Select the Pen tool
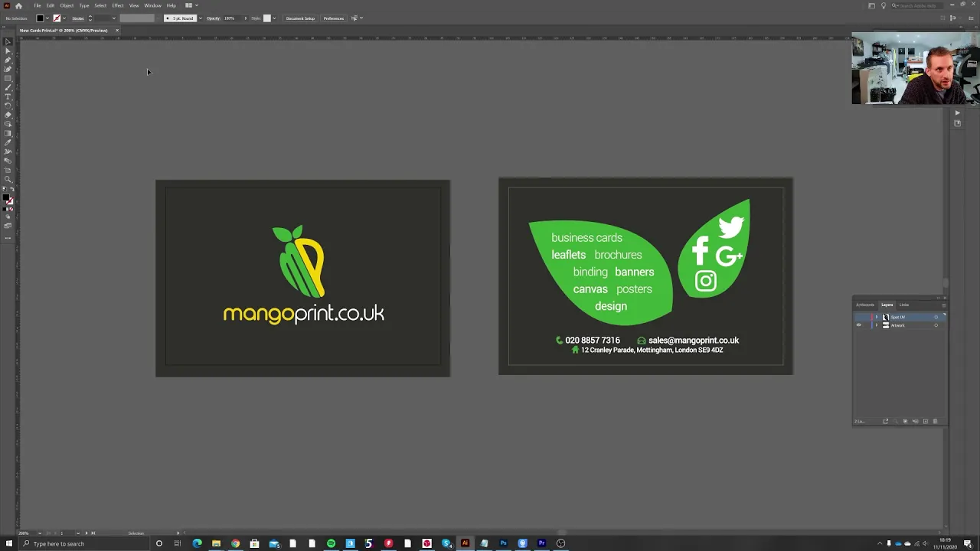980x551 pixels. [8, 60]
